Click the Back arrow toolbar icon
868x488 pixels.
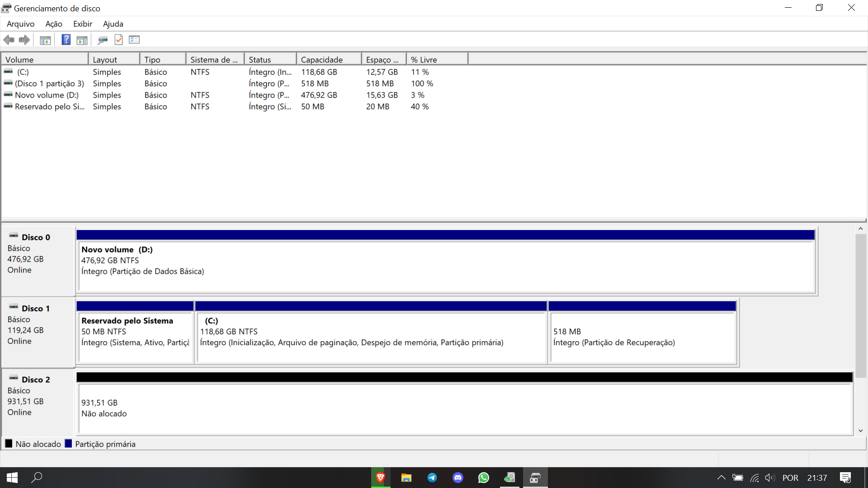9,40
